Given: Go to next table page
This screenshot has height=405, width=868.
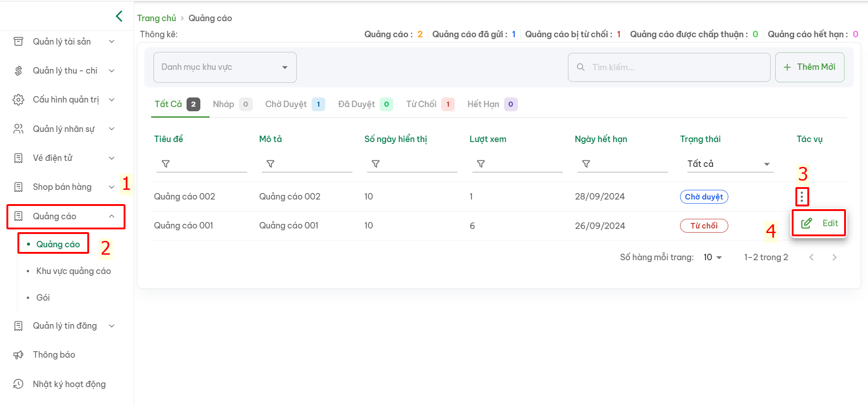Looking at the screenshot, I should [x=834, y=257].
